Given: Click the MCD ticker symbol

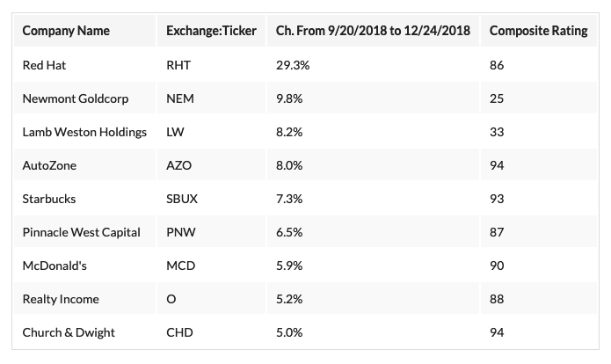Looking at the screenshot, I should [180, 266].
